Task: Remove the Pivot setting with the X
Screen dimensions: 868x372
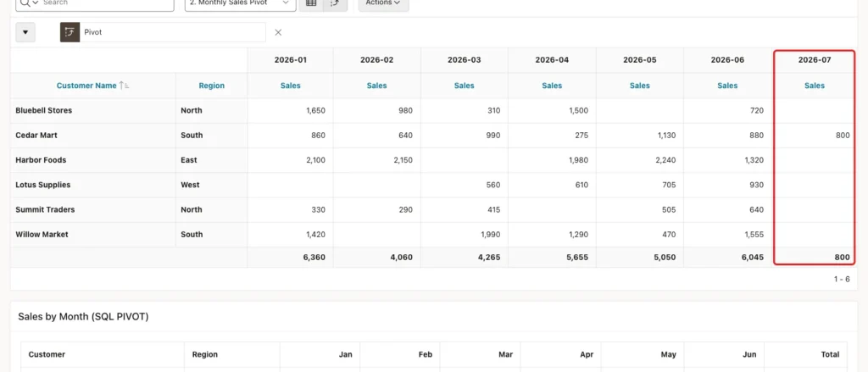Action: 278,32
